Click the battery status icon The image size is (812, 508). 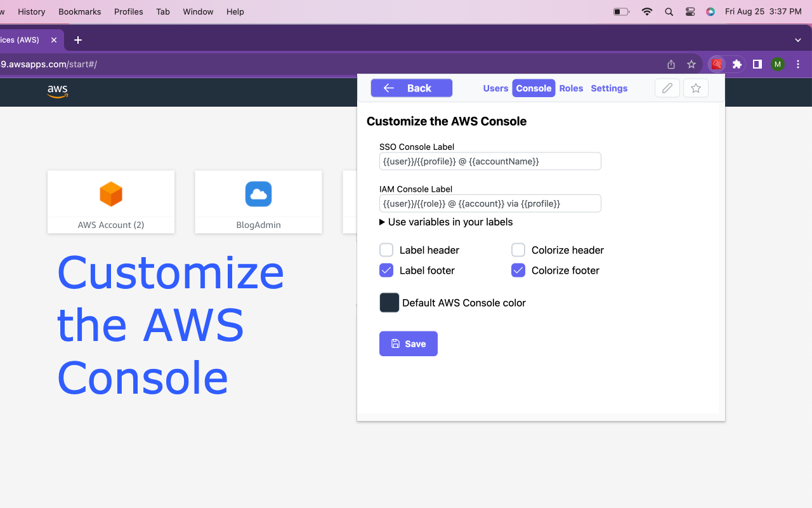click(622, 11)
